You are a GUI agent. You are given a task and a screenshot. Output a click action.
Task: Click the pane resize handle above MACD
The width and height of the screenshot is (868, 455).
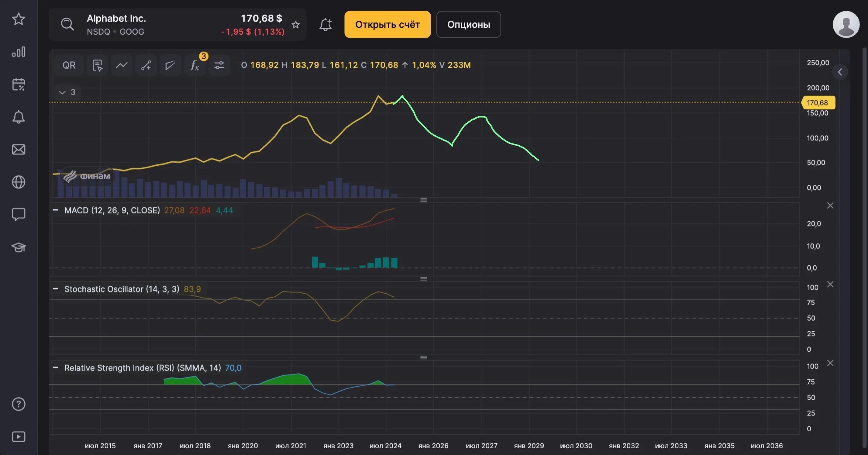[424, 200]
